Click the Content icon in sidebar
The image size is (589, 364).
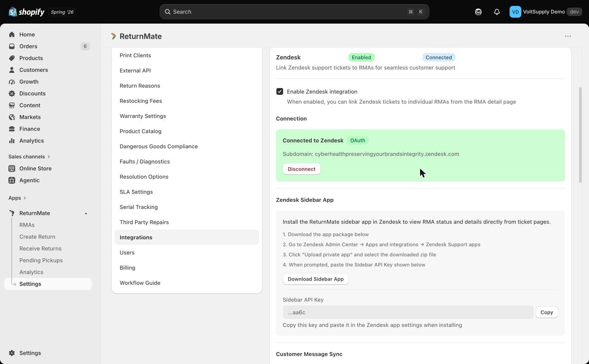point(12,105)
